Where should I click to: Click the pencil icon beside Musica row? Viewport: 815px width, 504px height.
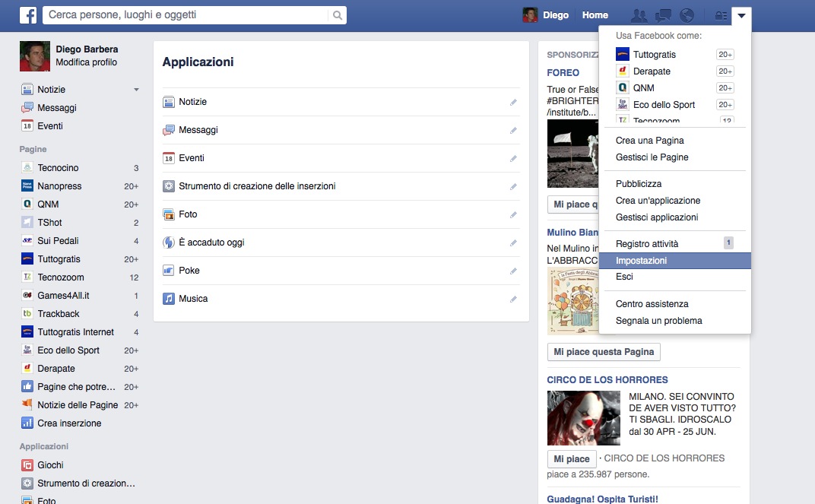tap(513, 299)
